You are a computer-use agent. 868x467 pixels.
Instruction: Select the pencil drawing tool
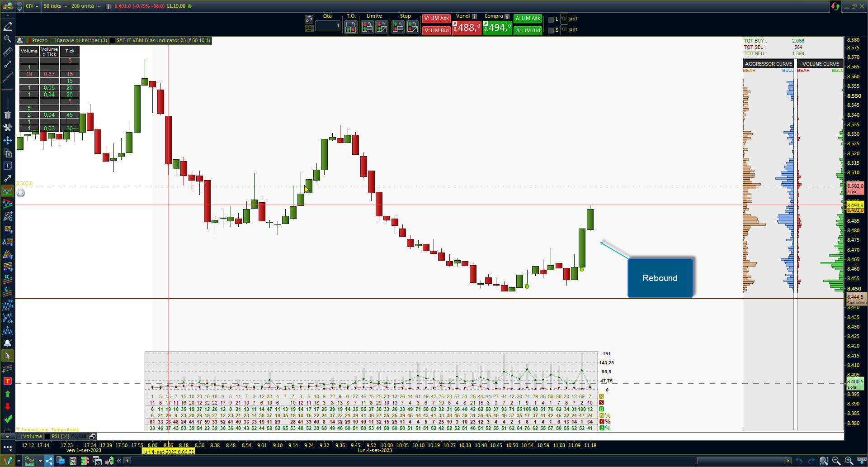8,26
